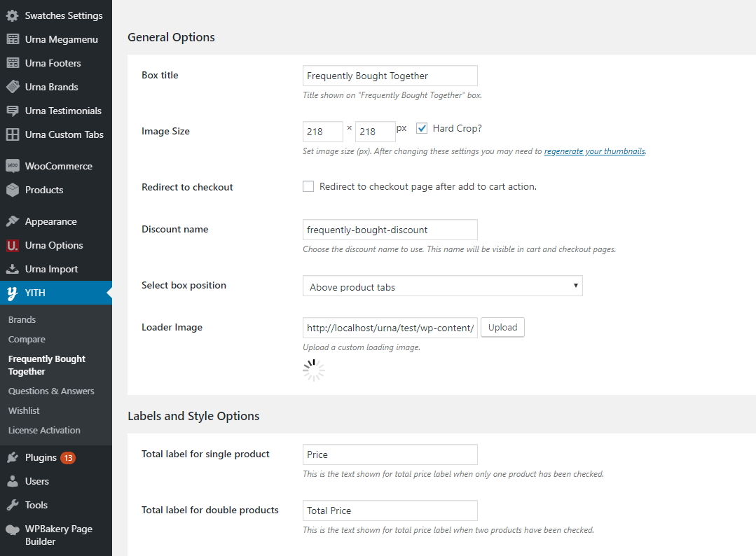Click the Urna Testimonials speech icon
The width and height of the screenshot is (756, 556).
click(x=13, y=111)
